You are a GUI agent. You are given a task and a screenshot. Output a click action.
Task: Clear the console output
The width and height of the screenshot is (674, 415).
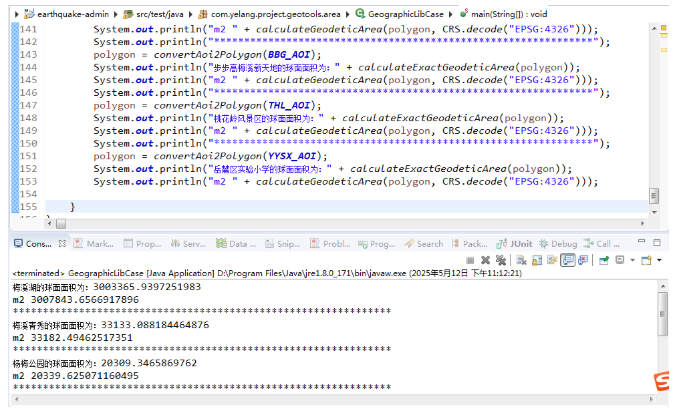click(521, 260)
